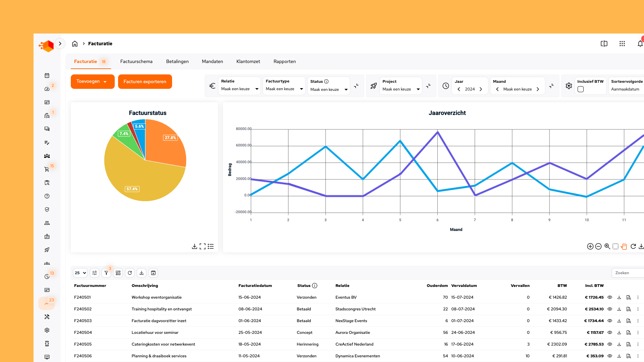This screenshot has height=362, width=644.
Task: Download the Factuurstatus pie chart
Action: [194, 246]
